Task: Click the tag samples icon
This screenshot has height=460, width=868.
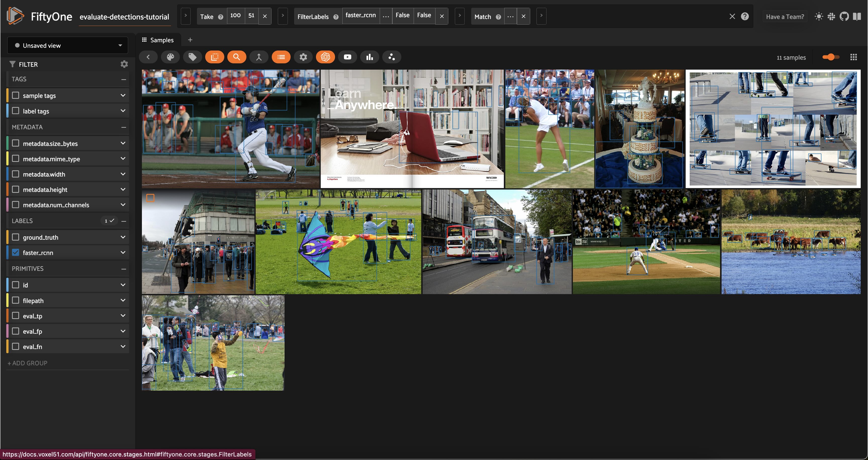Action: (x=192, y=57)
